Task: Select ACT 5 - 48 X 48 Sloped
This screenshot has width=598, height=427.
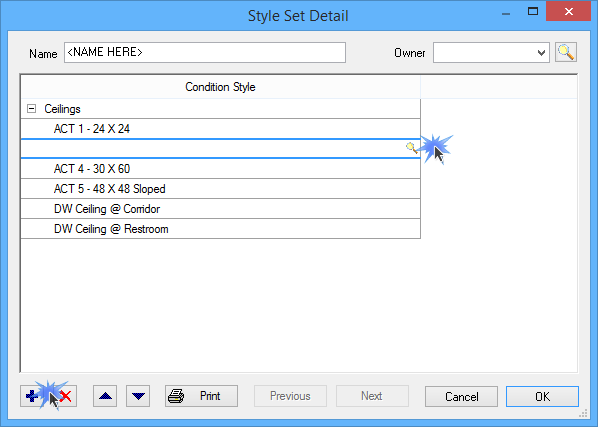Action: coord(220,189)
